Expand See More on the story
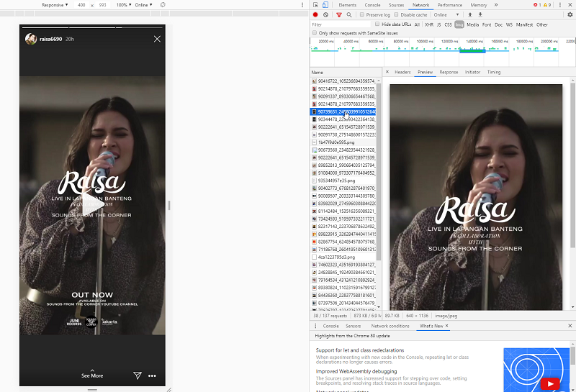Image resolution: width=576 pixels, height=392 pixels. pos(92,373)
